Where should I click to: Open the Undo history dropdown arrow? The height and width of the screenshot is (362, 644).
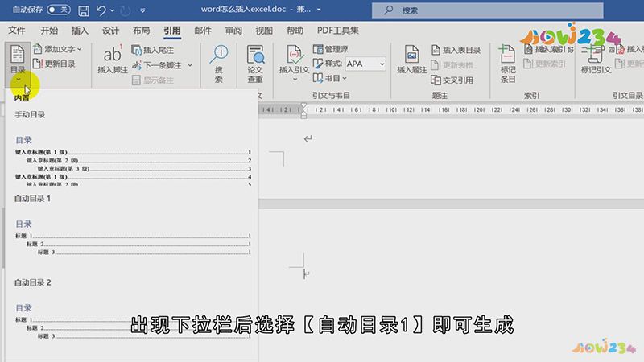tap(112, 10)
